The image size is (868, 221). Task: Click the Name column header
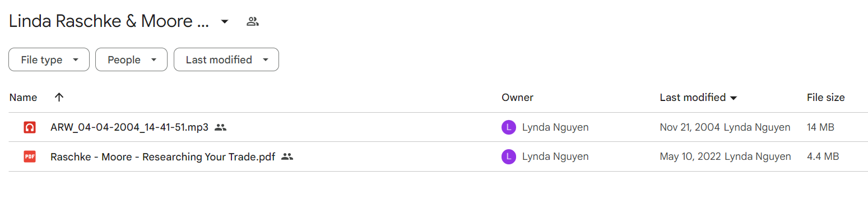click(x=24, y=98)
